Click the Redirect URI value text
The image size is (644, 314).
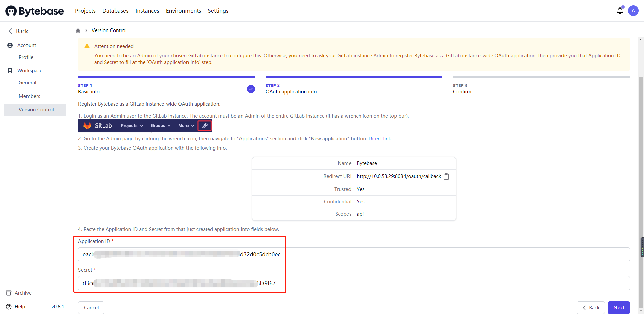point(399,176)
